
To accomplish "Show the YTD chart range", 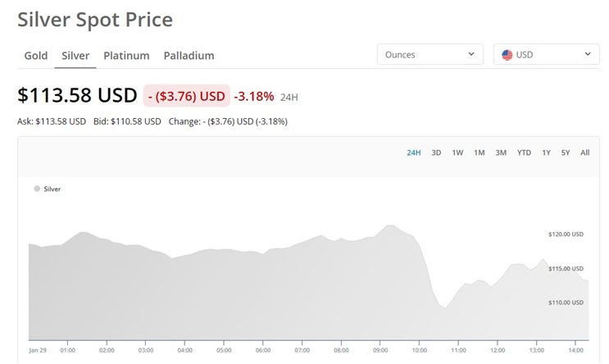I will point(524,152).
